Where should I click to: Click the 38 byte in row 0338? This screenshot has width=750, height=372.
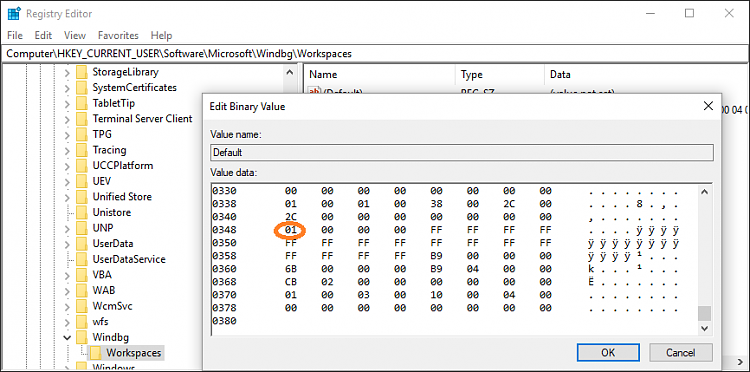point(436,204)
